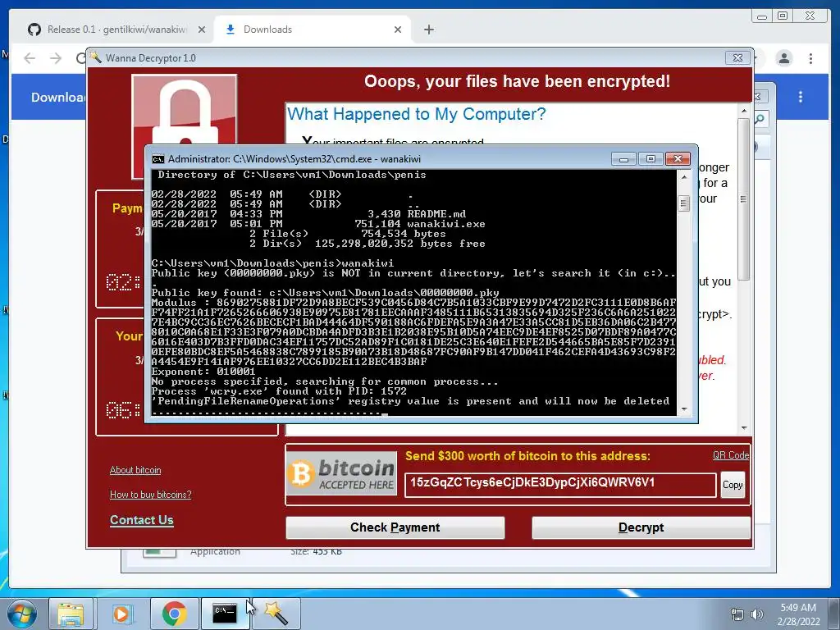Click the volume speaker tray icon

click(756, 614)
